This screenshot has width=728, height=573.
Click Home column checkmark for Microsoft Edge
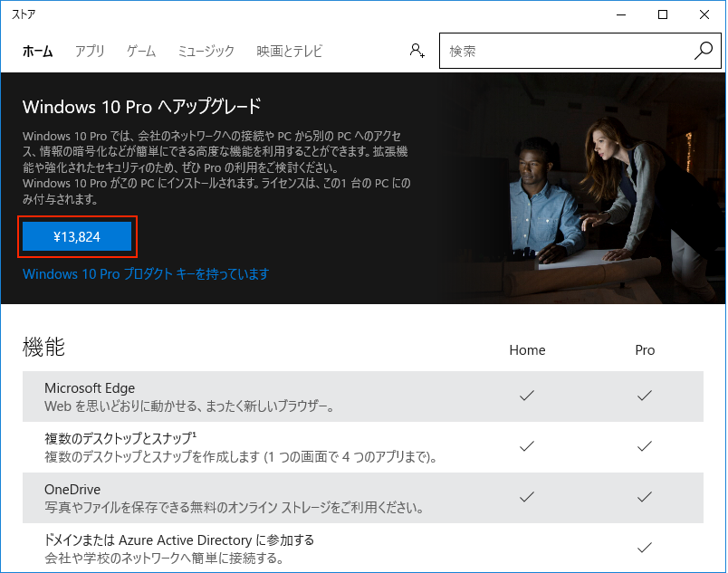tap(527, 396)
